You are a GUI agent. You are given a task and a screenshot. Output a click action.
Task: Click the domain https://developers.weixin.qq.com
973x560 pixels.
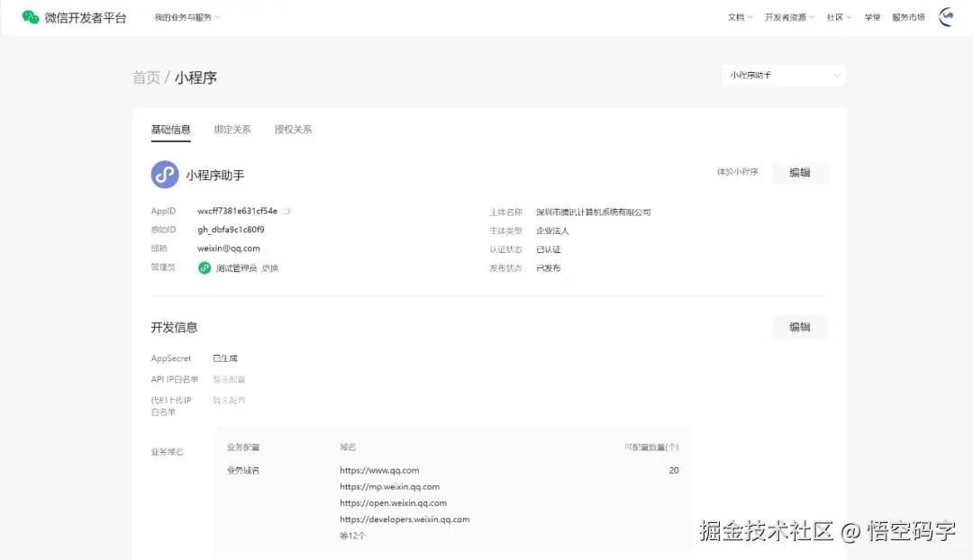pyautogui.click(x=405, y=519)
